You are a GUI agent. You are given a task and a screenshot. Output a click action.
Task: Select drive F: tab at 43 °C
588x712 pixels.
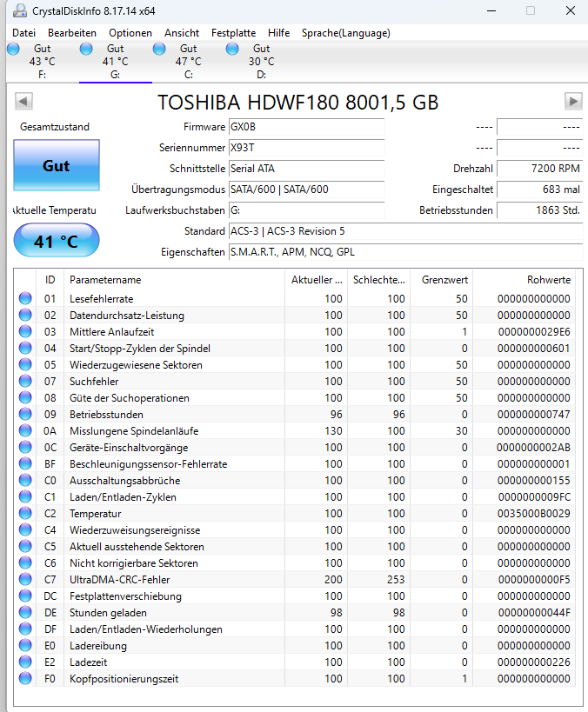42,62
